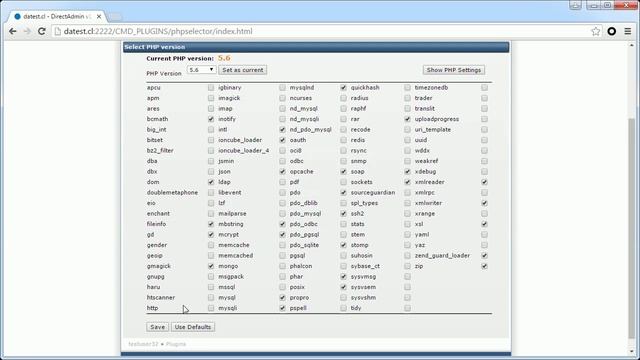Open the Plugins breadcrumb link
Screen dimensions: 640x360
coord(176,344)
